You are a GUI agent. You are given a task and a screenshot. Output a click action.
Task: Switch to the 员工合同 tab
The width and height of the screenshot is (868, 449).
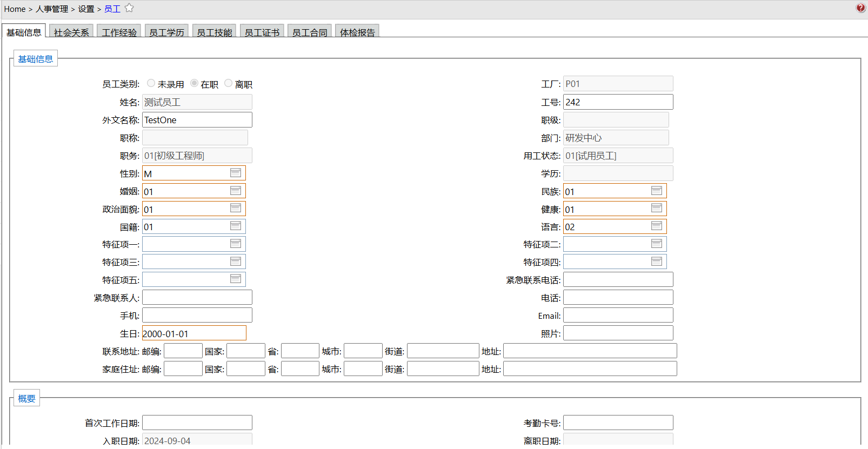310,32
